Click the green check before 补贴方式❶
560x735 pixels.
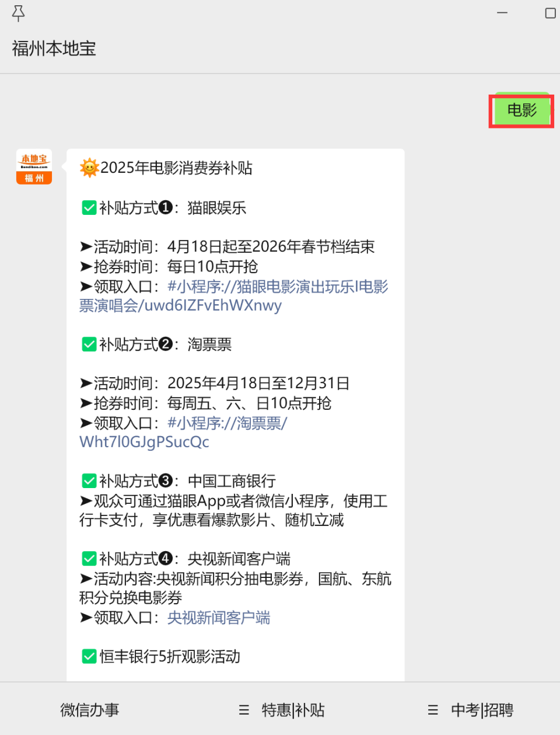tap(89, 208)
